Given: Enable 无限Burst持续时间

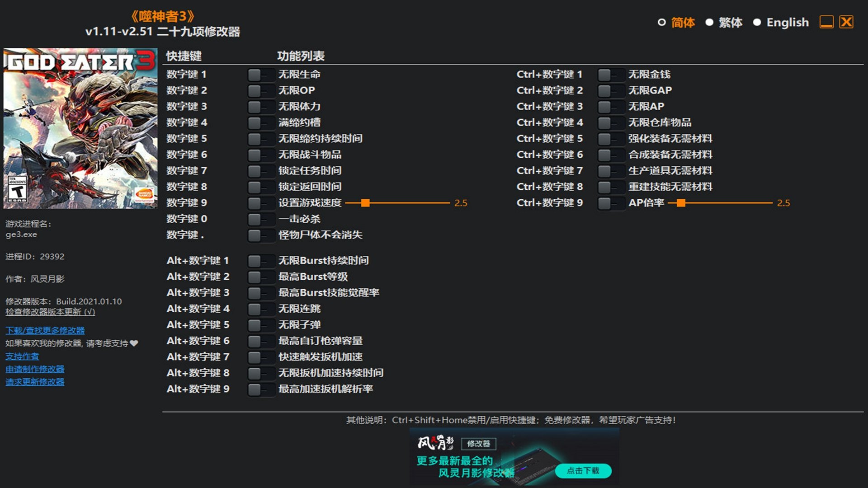Looking at the screenshot, I should click(x=261, y=261).
